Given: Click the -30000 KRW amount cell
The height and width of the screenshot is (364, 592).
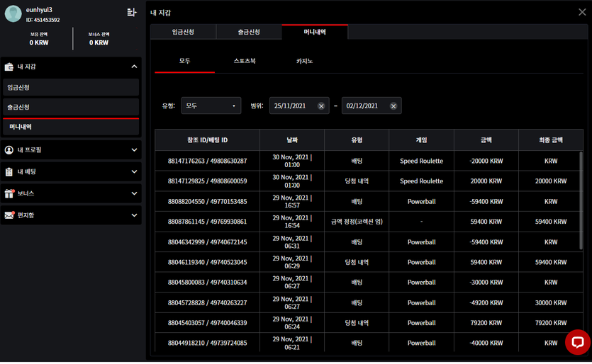Looking at the screenshot, I should tap(486, 283).
